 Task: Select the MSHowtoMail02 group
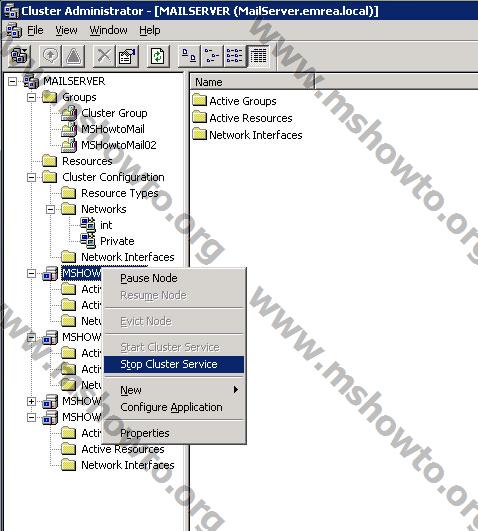point(119,145)
